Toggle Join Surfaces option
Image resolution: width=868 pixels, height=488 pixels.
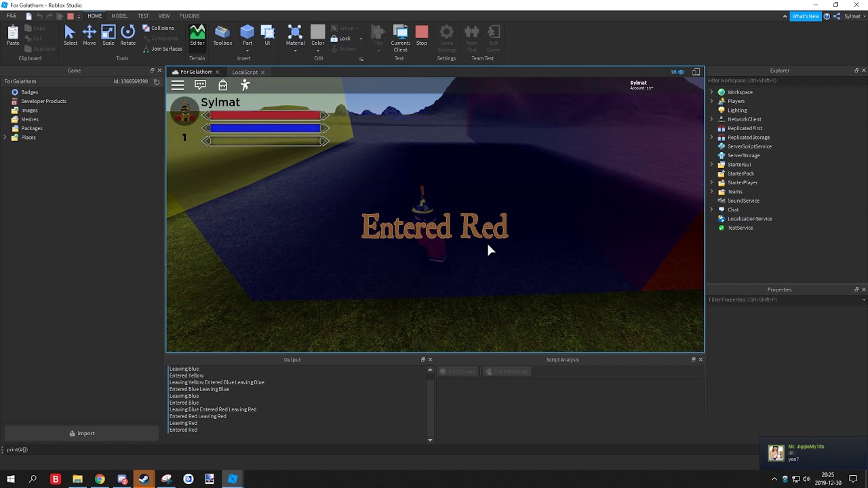pyautogui.click(x=162, y=49)
